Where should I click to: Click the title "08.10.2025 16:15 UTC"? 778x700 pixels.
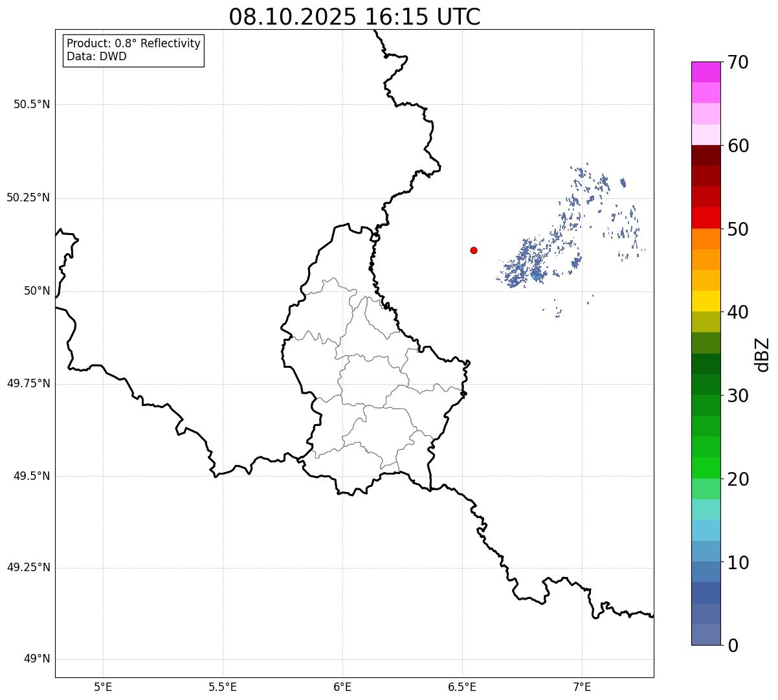point(355,16)
